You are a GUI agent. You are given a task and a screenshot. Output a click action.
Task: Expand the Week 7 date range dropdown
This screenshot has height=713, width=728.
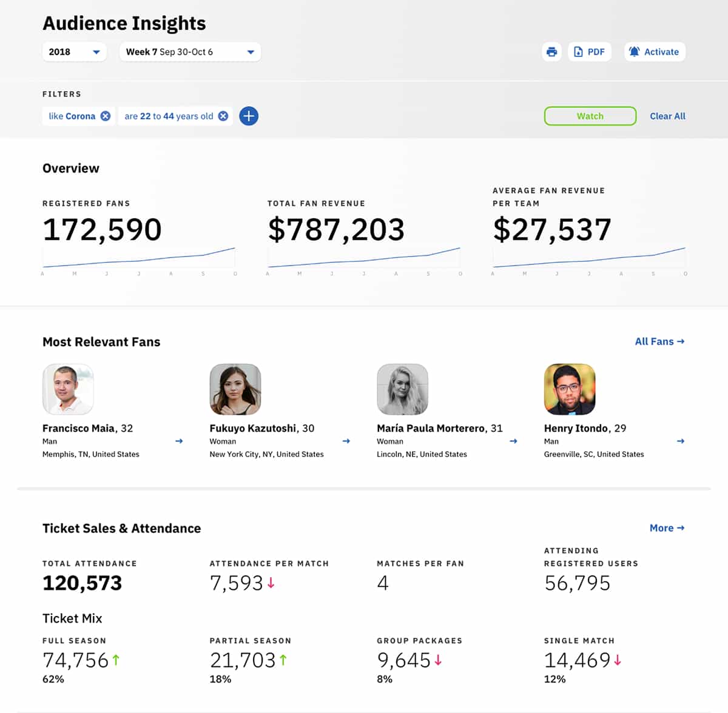coord(190,52)
